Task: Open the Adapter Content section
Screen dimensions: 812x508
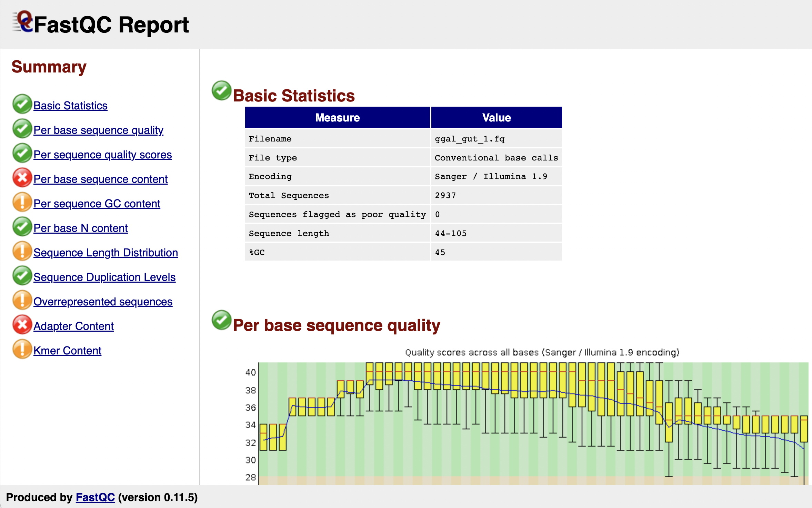Action: (73, 326)
